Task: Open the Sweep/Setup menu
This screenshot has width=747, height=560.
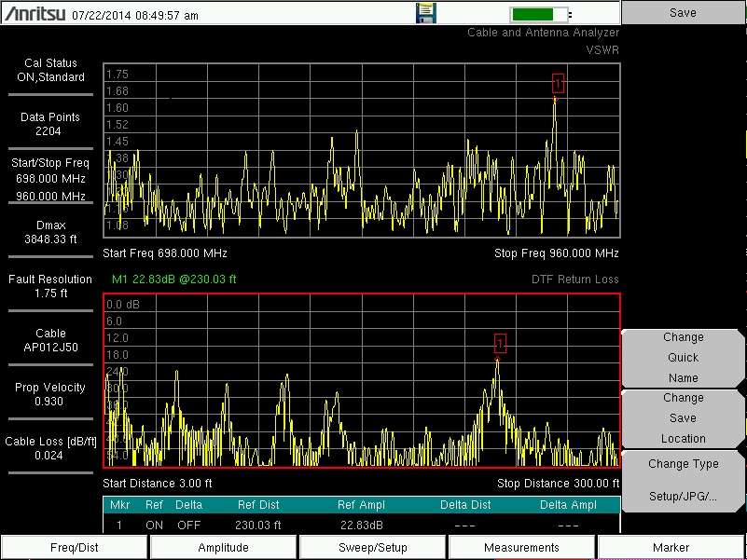Action: point(373,548)
